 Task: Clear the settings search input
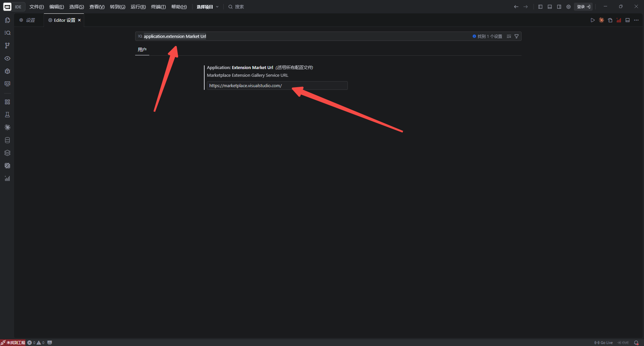point(509,36)
